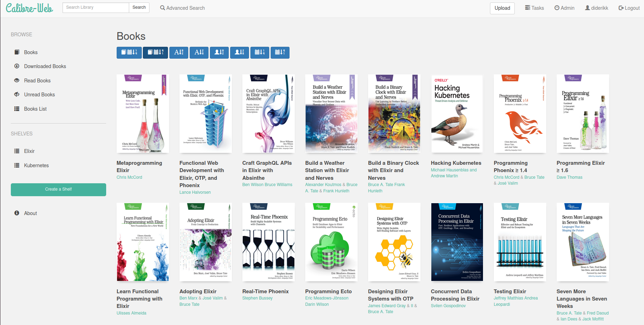
Task: Open the diderikk user profile
Action: pos(597,8)
